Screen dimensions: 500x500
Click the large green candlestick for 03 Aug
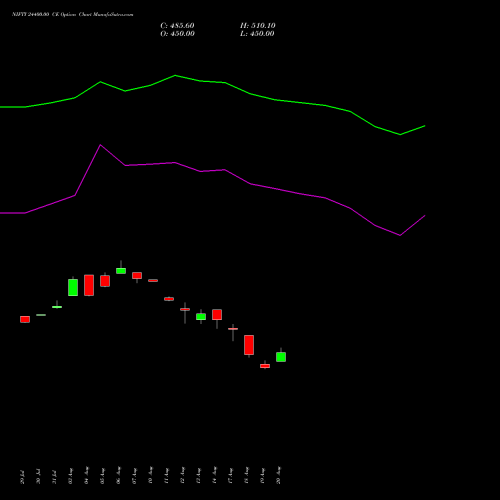coord(73,287)
